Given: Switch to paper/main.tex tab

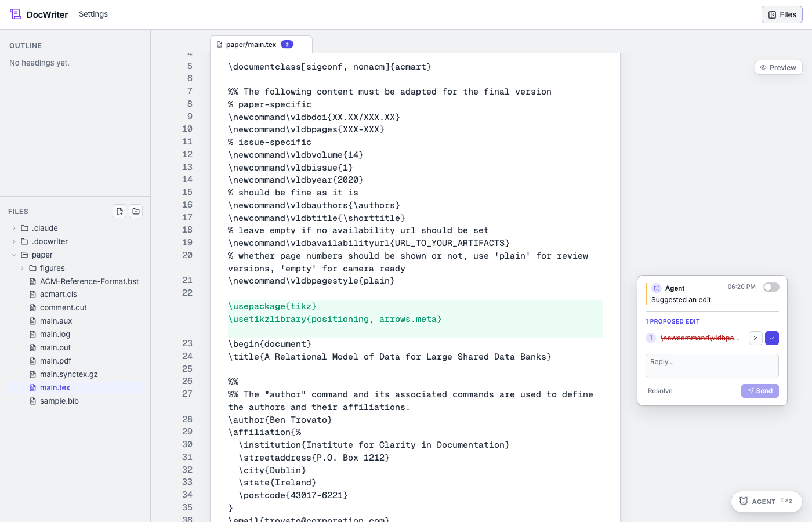Looking at the screenshot, I should [261, 44].
